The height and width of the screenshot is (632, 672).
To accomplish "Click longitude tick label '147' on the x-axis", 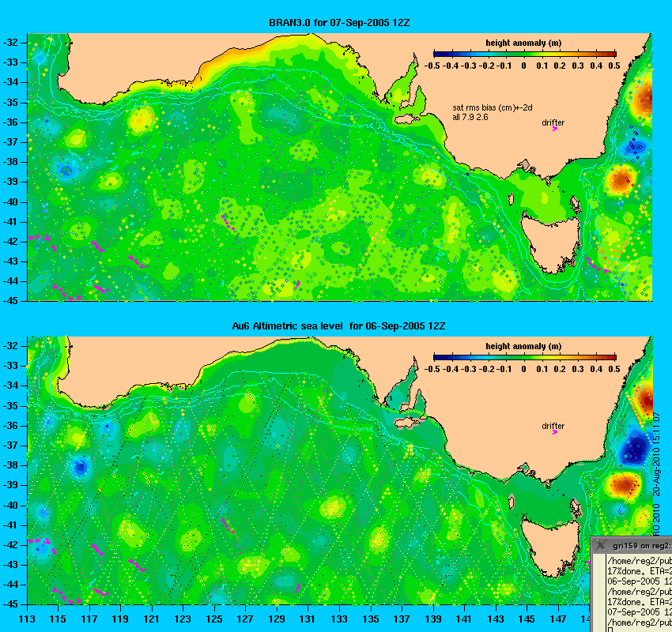I will 557,619.
